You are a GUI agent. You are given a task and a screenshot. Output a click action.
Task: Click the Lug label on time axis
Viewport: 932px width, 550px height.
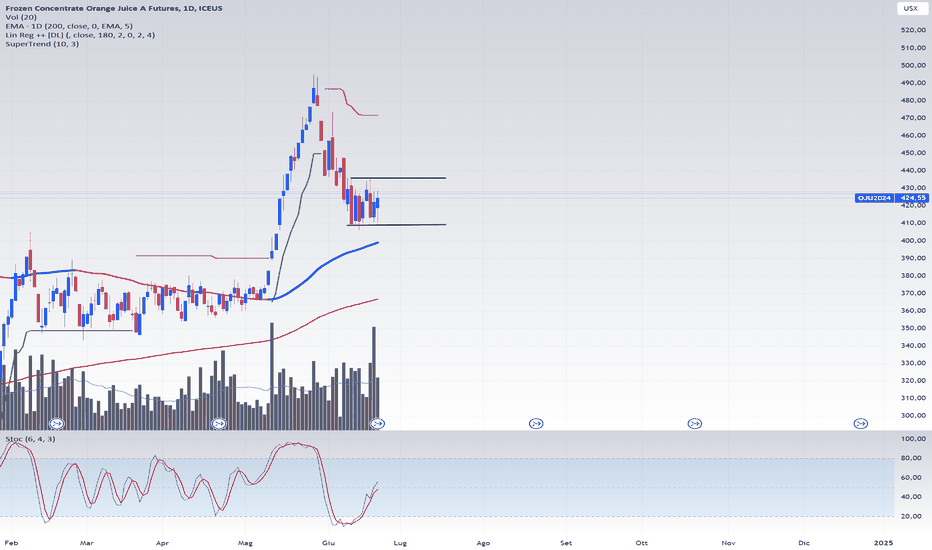(400, 543)
